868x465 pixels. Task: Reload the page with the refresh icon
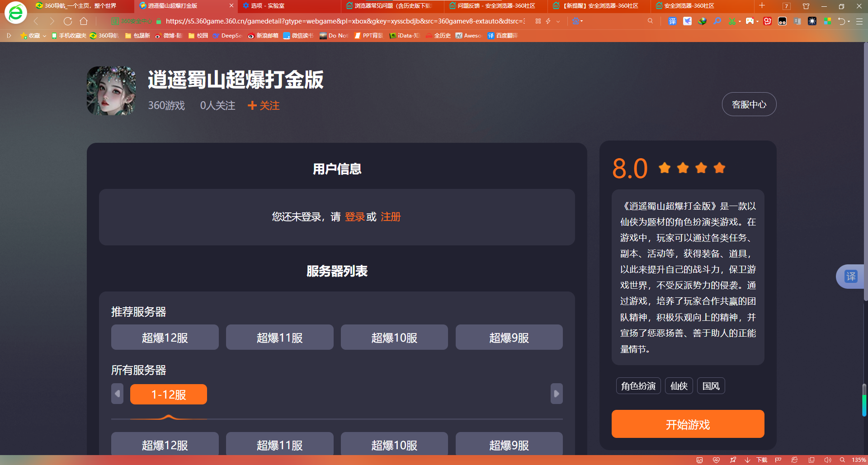[68, 21]
